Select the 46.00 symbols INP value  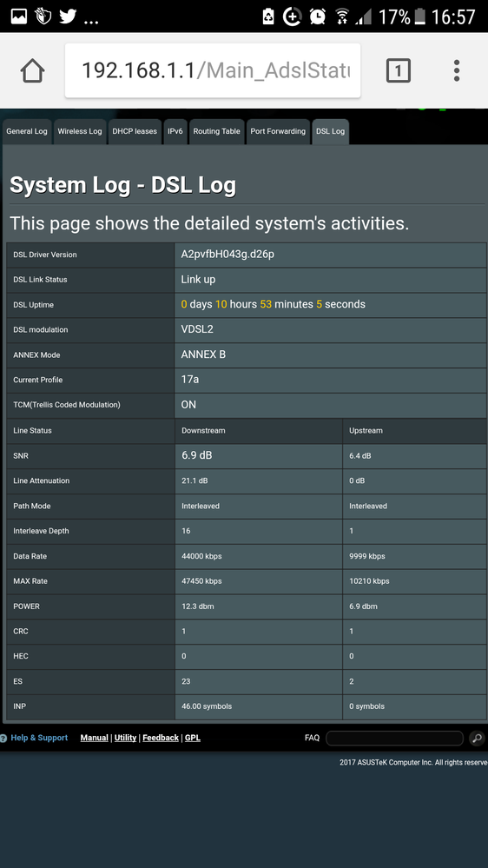click(207, 706)
